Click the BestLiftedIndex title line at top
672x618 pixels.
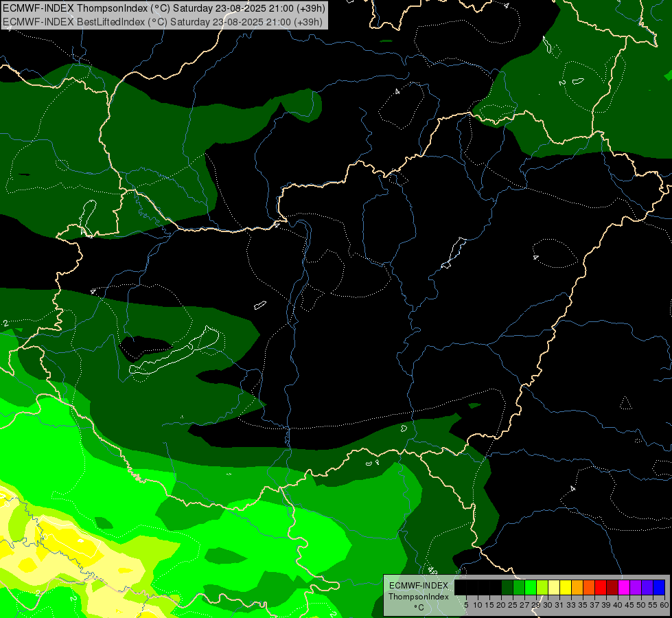(x=163, y=21)
